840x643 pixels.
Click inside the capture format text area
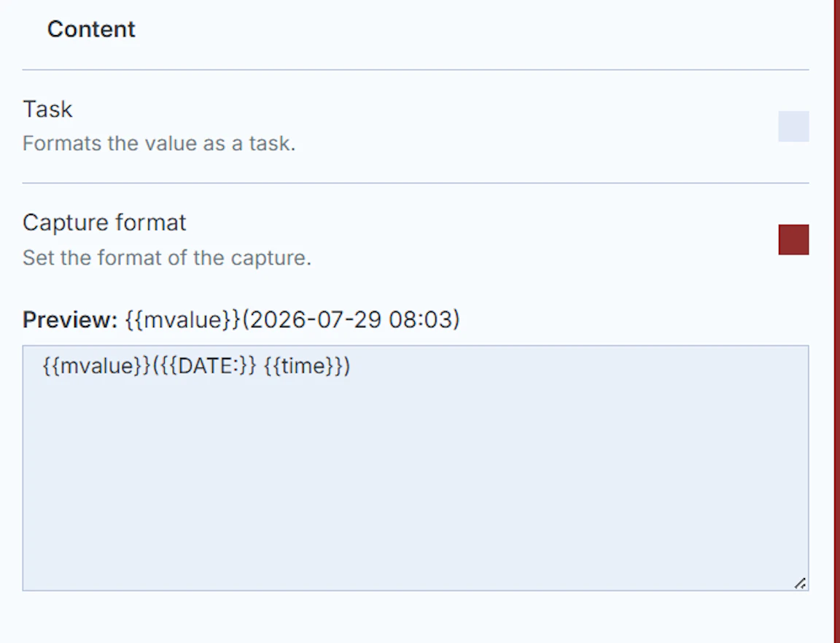coord(415,468)
